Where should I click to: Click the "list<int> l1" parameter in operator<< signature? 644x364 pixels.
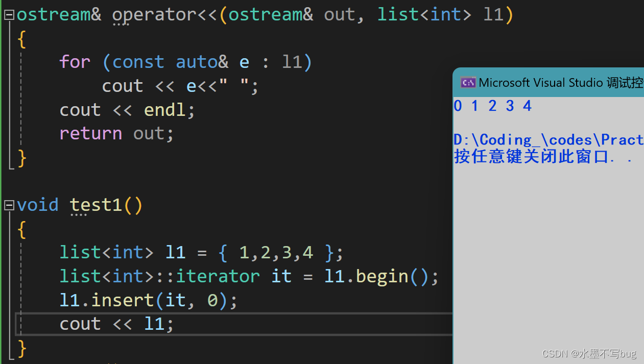(440, 15)
